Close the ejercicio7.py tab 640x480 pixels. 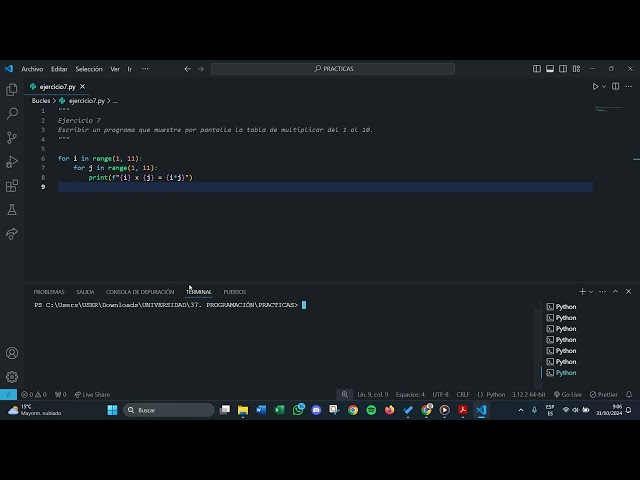point(82,87)
